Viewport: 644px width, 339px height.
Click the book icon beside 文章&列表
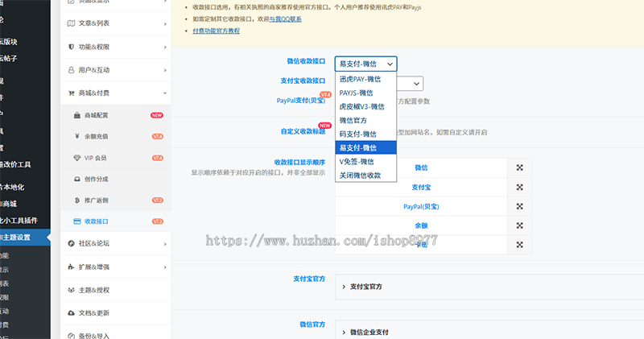[71, 23]
